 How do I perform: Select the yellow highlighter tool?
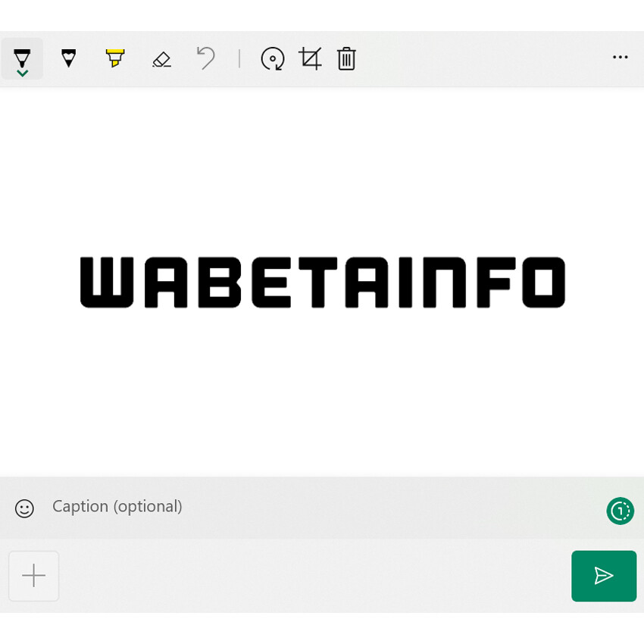click(x=114, y=58)
